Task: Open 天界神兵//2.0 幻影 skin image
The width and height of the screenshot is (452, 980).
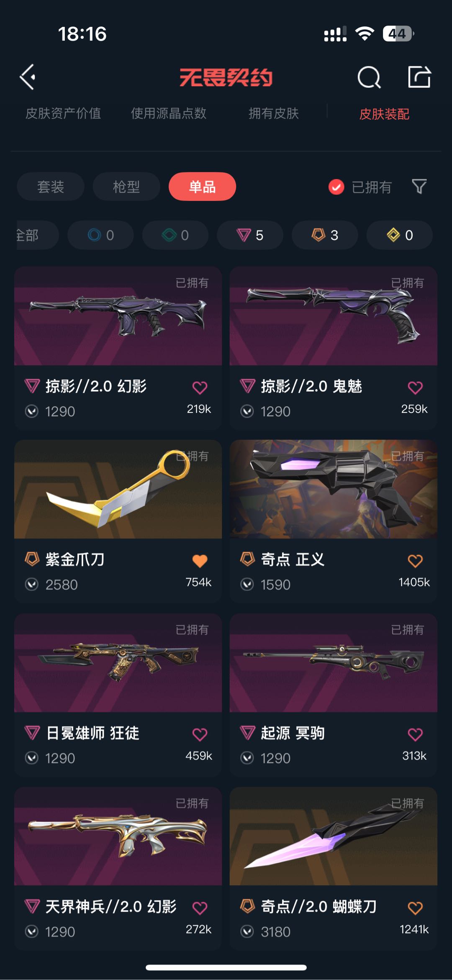Action: (118, 836)
